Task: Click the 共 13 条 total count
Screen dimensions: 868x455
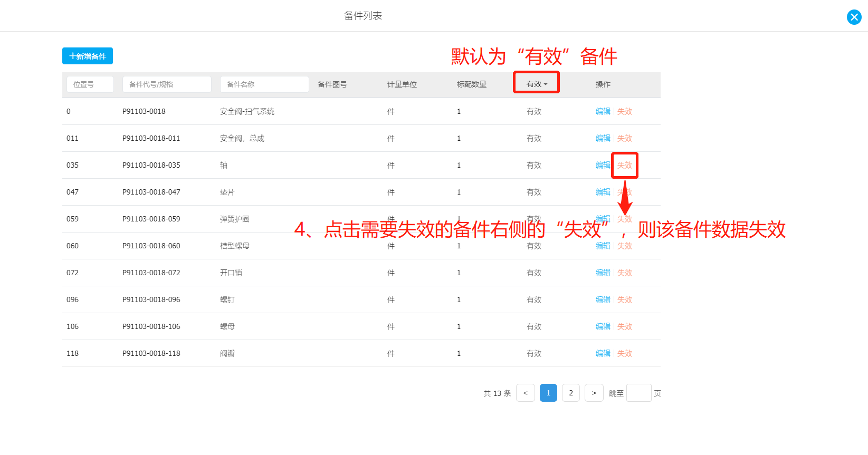Action: click(x=497, y=393)
